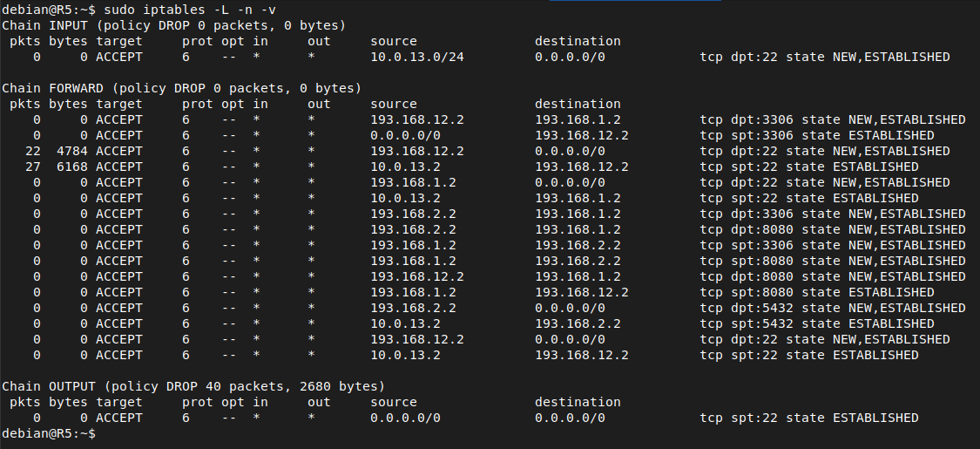Click the empty 'debian@R5:~$' prompt at bottom
Image resolution: width=980 pixels, height=449 pixels.
(x=49, y=433)
